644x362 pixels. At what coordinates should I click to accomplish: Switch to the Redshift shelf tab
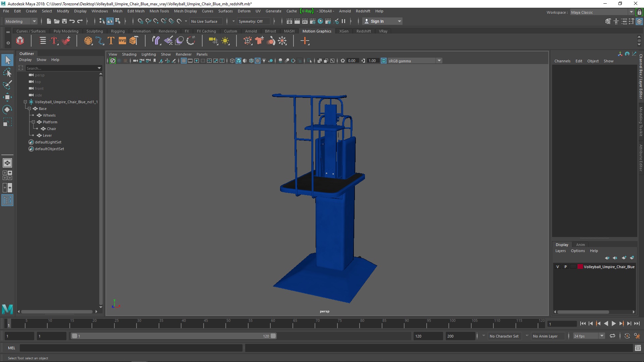364,31
